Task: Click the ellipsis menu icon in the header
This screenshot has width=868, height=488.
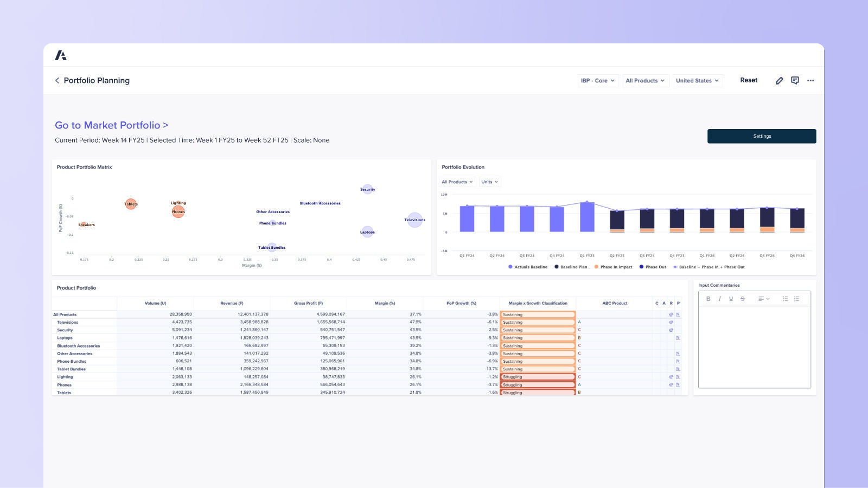Action: coord(810,80)
